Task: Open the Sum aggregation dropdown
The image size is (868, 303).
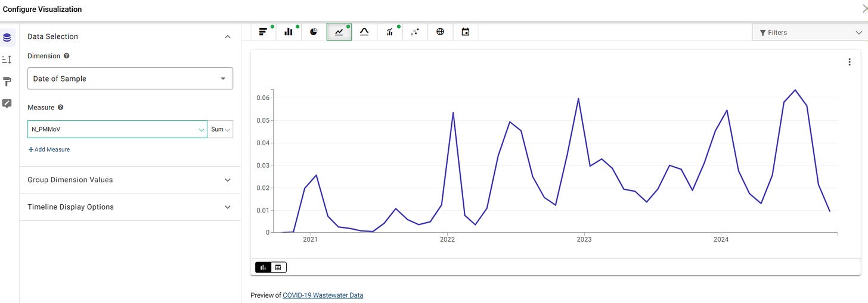Action: click(220, 129)
